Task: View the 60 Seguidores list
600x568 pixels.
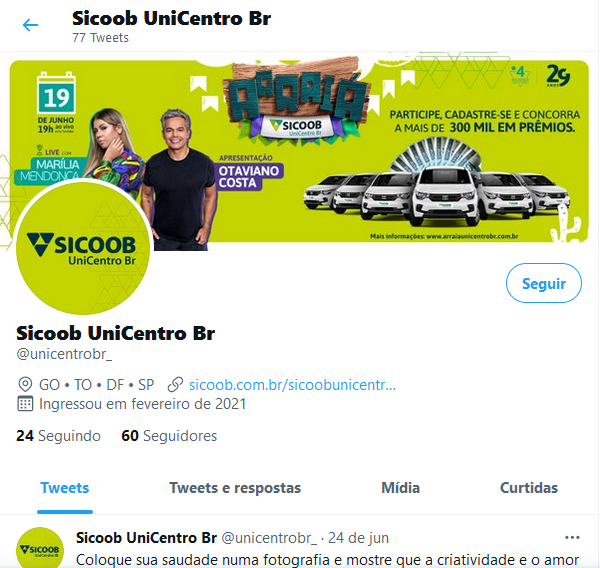Action: click(169, 436)
